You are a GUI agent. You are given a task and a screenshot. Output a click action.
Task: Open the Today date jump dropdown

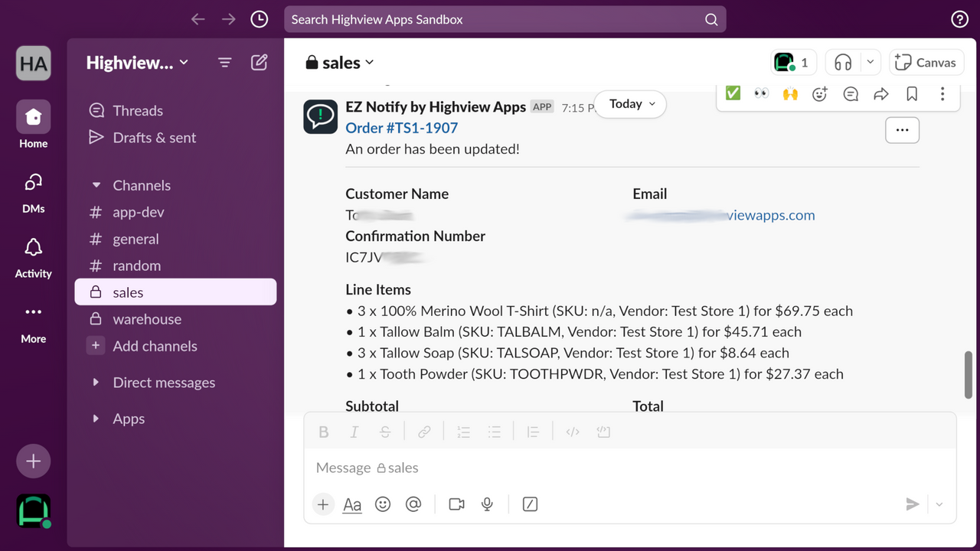[632, 104]
